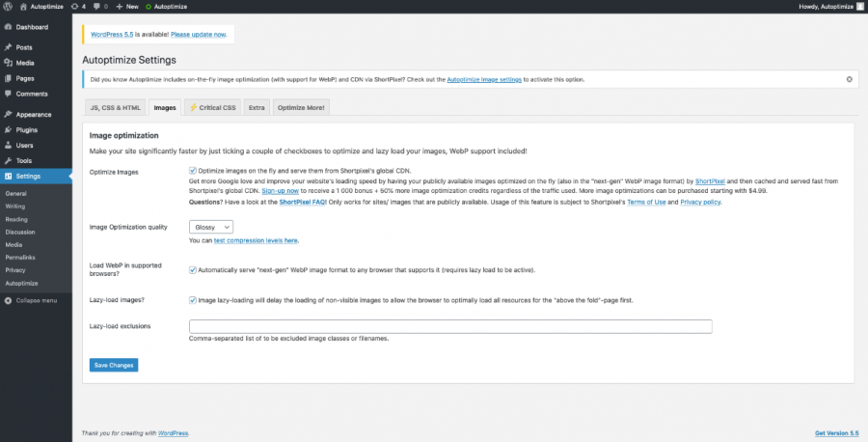Click the plus New icon in admin bar
Screen dimensions: 868x442
tap(119, 7)
